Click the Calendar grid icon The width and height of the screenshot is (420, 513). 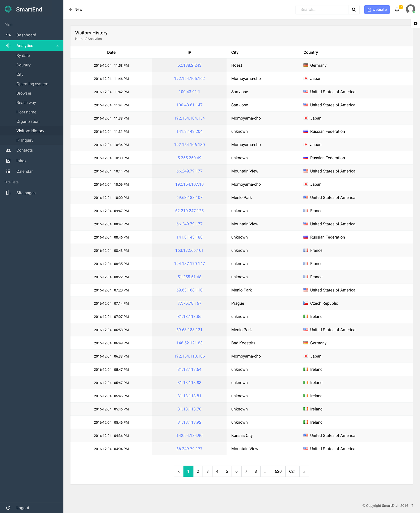tap(8, 171)
